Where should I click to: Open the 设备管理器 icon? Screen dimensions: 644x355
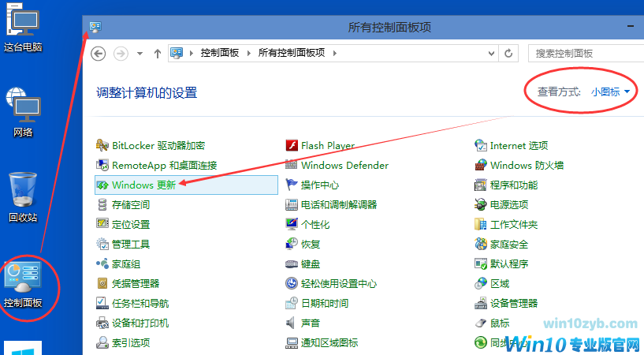tap(481, 303)
